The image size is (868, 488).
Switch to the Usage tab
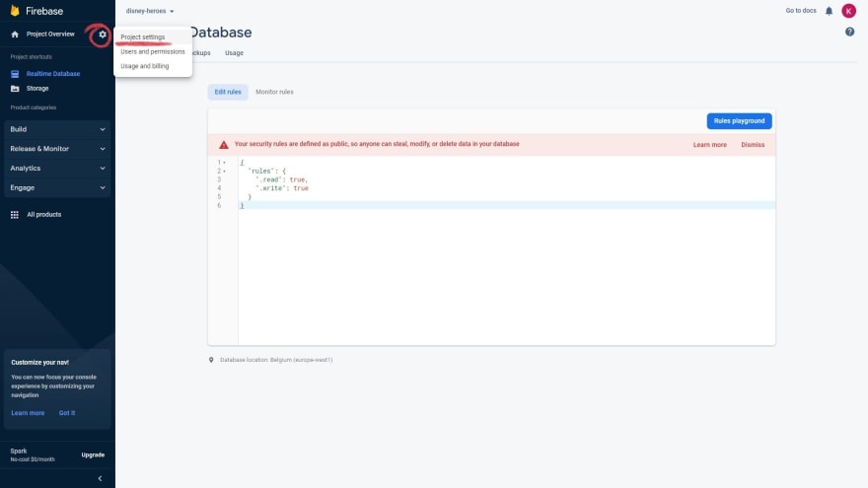pos(234,53)
